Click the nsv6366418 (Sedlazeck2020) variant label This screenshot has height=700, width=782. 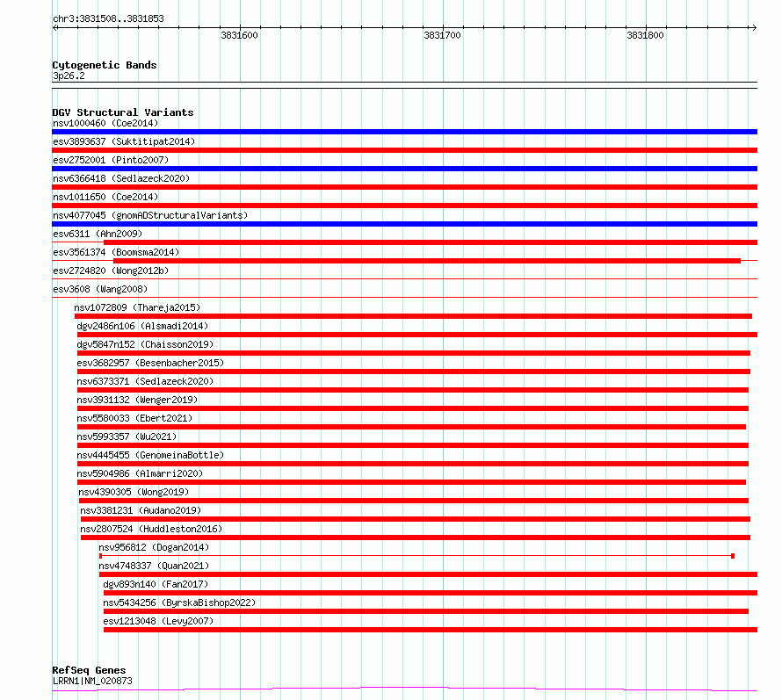[121, 178]
